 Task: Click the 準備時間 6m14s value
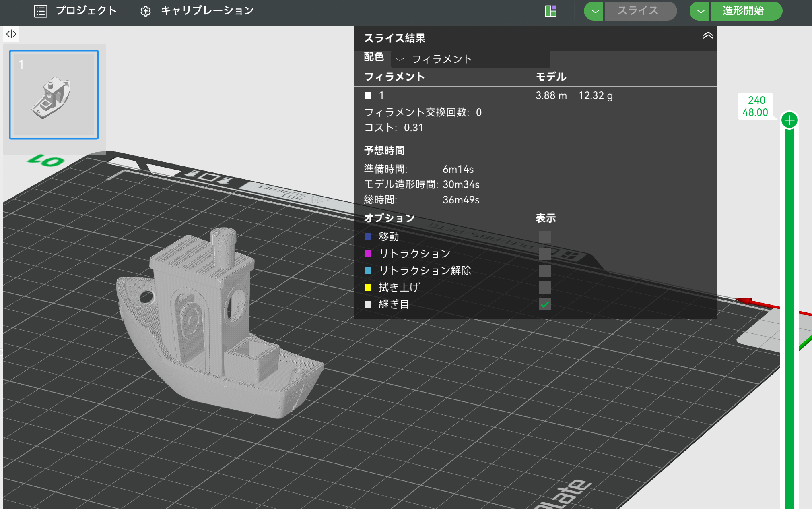click(458, 169)
